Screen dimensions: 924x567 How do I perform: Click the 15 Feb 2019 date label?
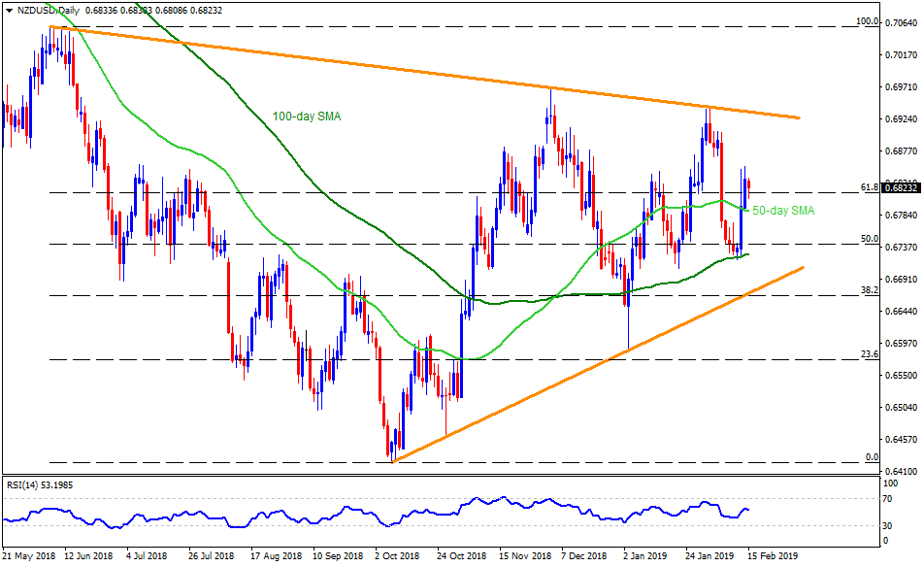click(773, 558)
